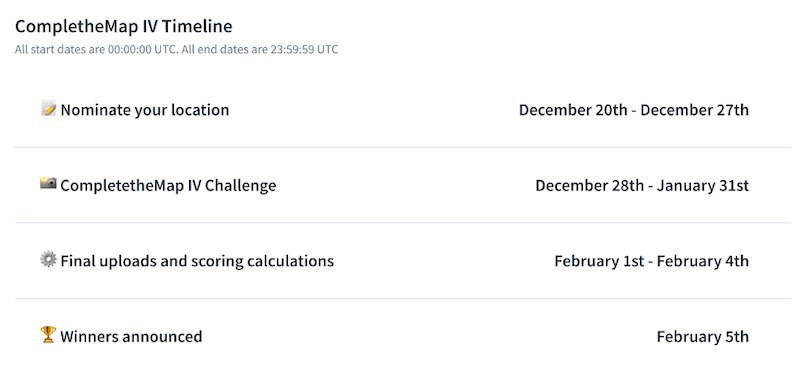The width and height of the screenshot is (800, 367).
Task: Click the divider line below Nominate your location
Action: click(x=403, y=148)
